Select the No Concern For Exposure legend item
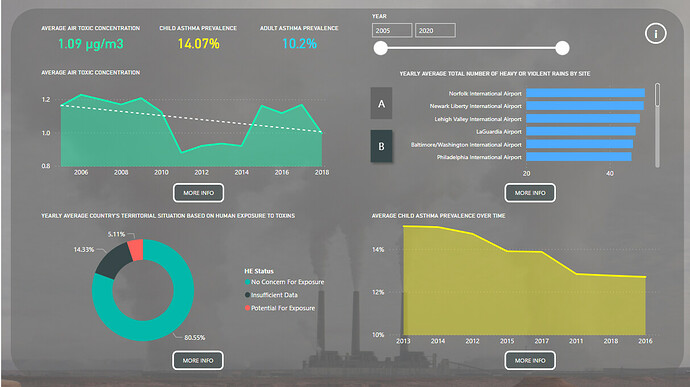The width and height of the screenshot is (690, 387). click(284, 282)
